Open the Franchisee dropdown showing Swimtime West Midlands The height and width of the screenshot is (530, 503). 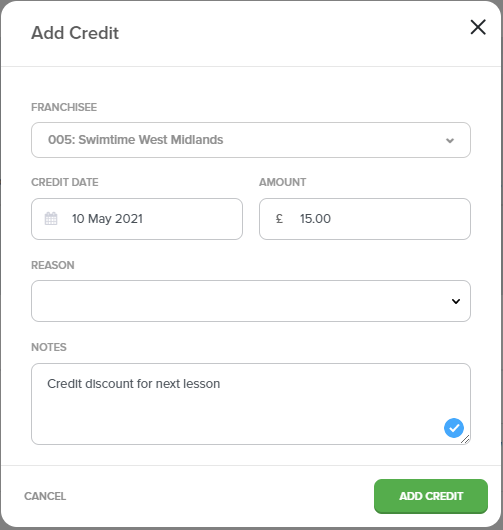251,140
